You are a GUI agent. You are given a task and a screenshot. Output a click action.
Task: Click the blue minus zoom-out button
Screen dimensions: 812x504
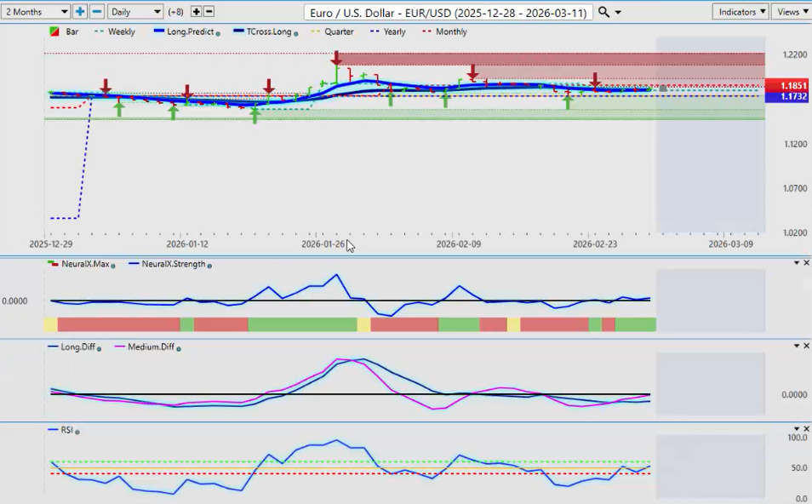point(97,12)
